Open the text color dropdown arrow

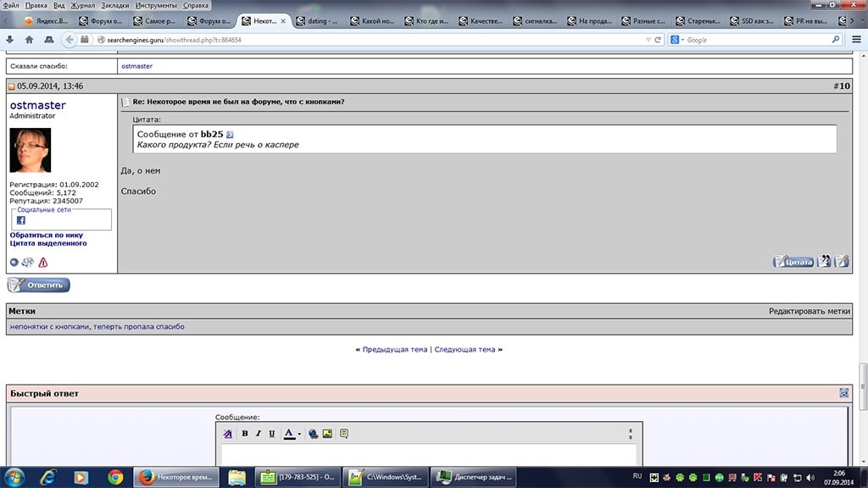(x=299, y=435)
